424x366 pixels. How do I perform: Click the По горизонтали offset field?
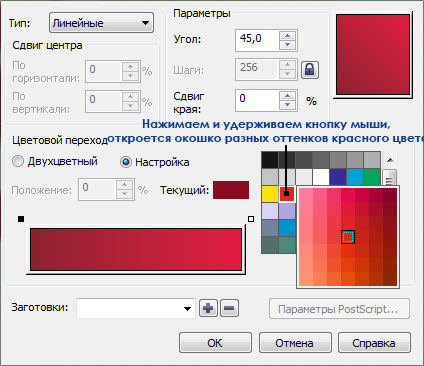tap(103, 71)
